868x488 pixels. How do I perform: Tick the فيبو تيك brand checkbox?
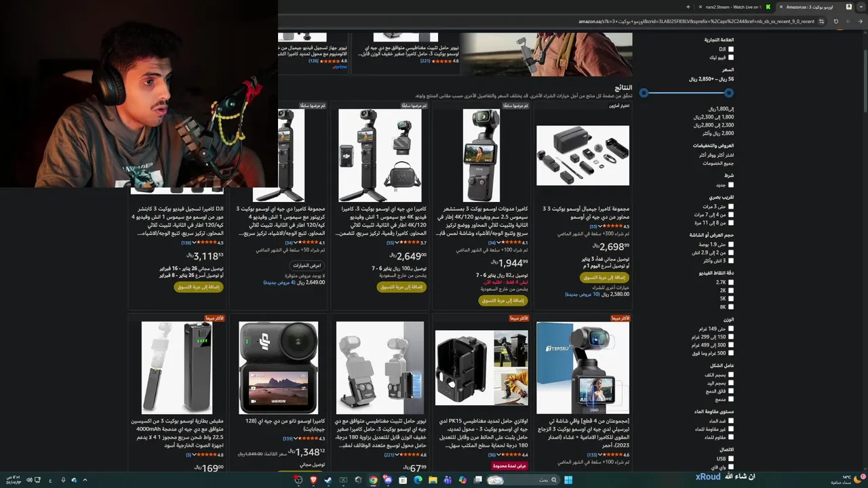click(x=730, y=58)
